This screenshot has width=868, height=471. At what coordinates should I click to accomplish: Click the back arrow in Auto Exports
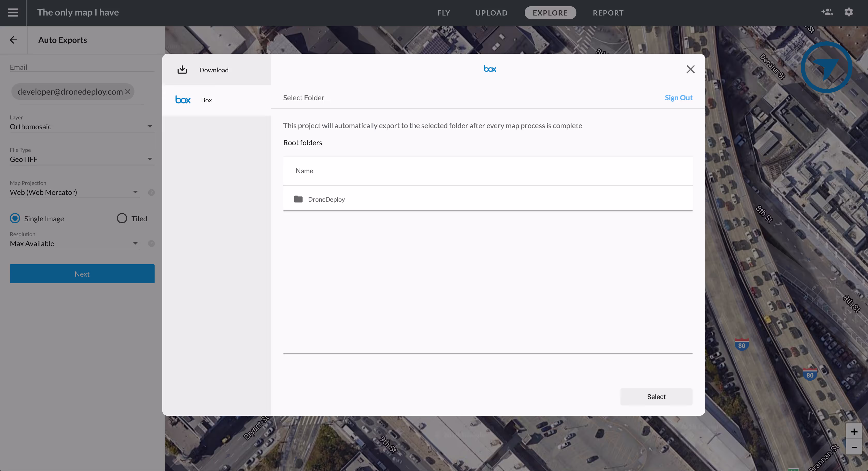(13, 40)
